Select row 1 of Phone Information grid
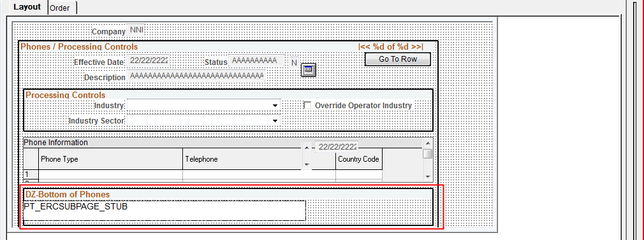 31,174
